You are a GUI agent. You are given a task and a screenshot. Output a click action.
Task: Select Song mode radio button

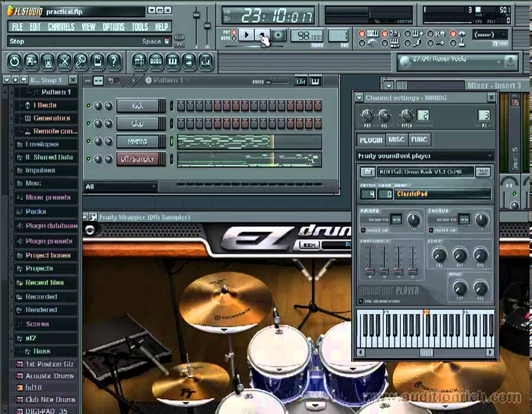234,38
